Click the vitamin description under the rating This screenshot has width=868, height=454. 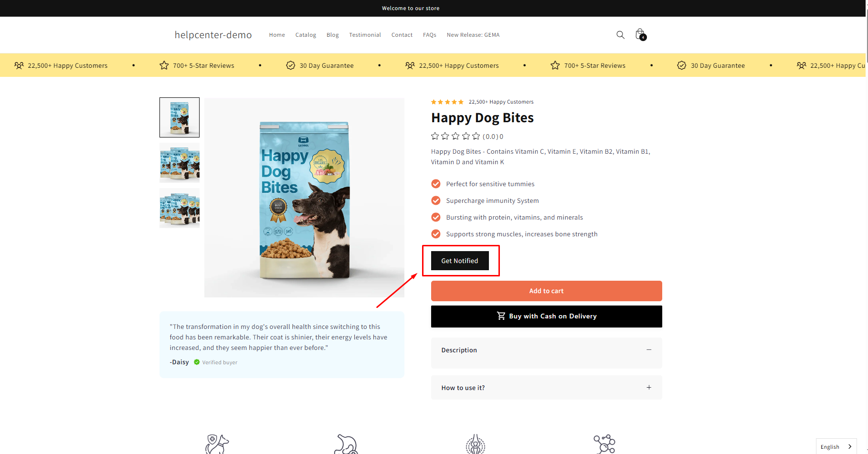(x=540, y=157)
